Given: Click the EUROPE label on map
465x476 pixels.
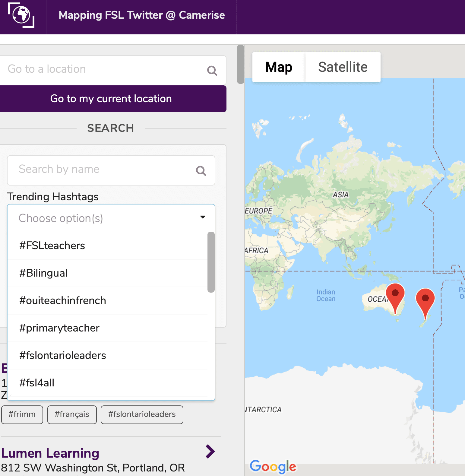Looking at the screenshot, I should click(x=258, y=211).
